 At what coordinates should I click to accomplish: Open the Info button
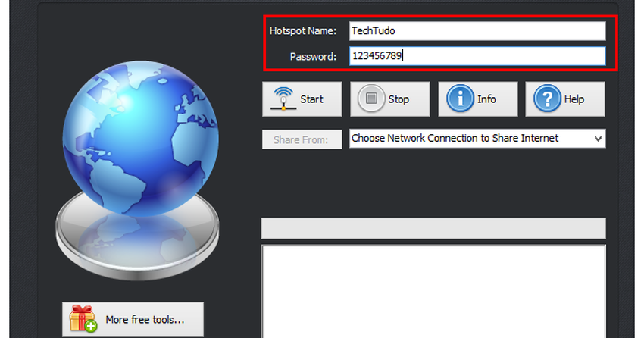[477, 99]
